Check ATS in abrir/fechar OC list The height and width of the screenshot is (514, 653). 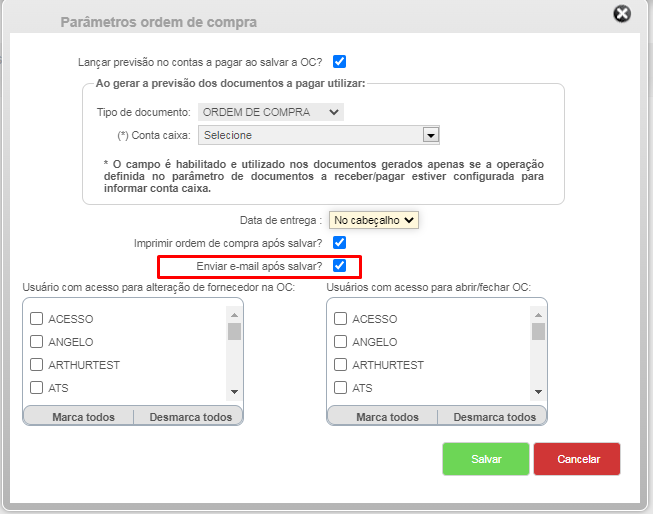click(x=341, y=387)
